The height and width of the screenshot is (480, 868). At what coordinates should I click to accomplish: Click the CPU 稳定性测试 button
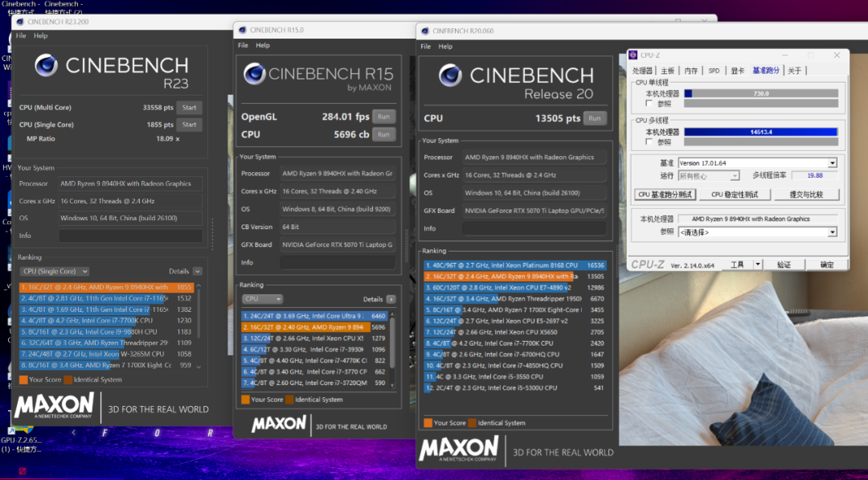[734, 195]
